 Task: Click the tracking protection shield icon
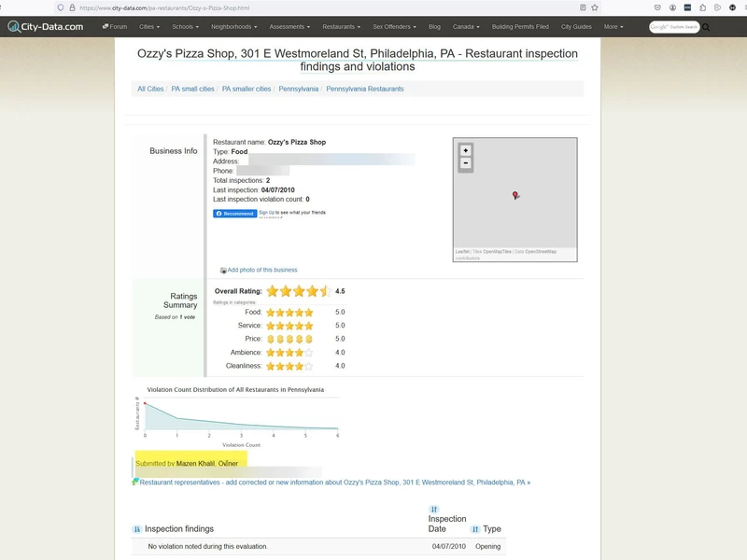[x=61, y=7]
